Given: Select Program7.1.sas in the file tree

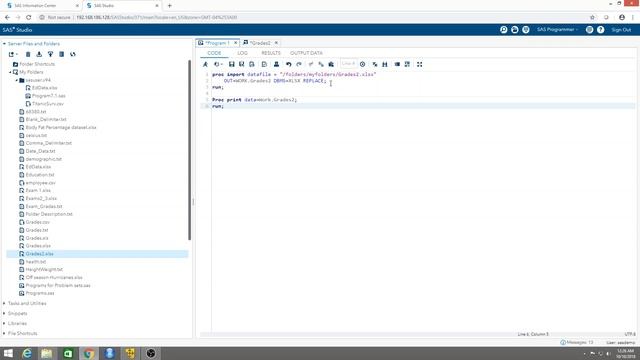Looking at the screenshot, I should pyautogui.click(x=49, y=96).
